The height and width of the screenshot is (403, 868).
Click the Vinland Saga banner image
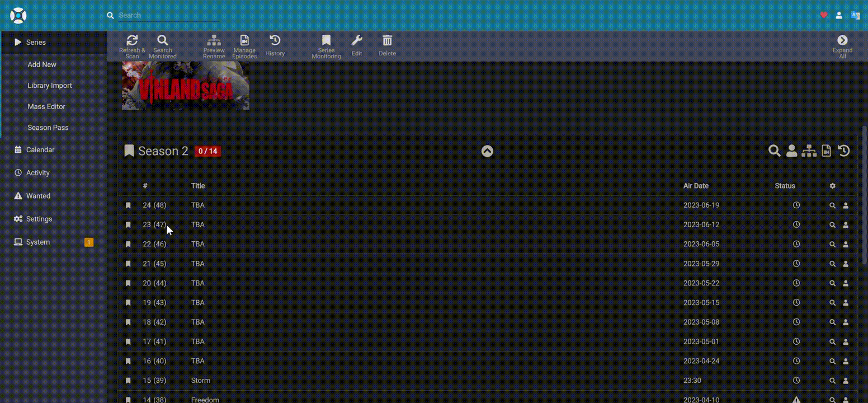point(186,86)
